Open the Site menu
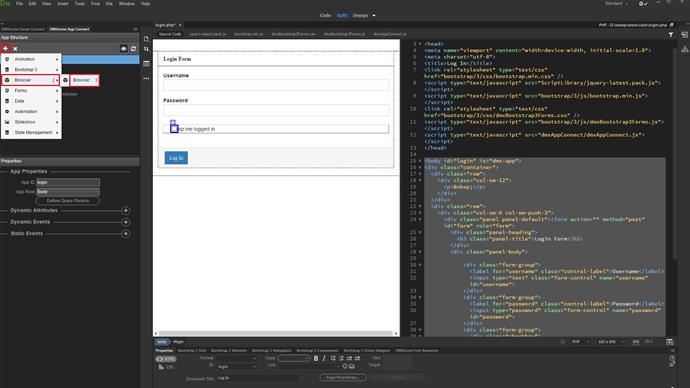Image resolution: width=690 pixels, height=388 pixels. click(x=109, y=4)
